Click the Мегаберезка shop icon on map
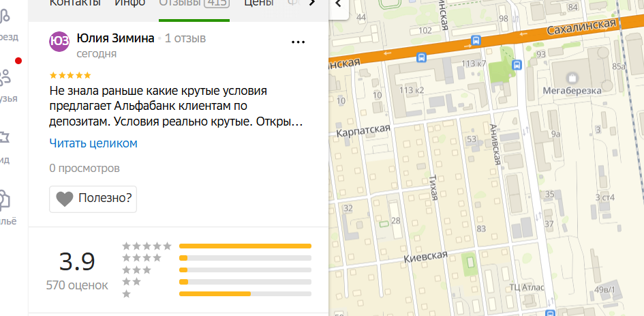 [571, 77]
